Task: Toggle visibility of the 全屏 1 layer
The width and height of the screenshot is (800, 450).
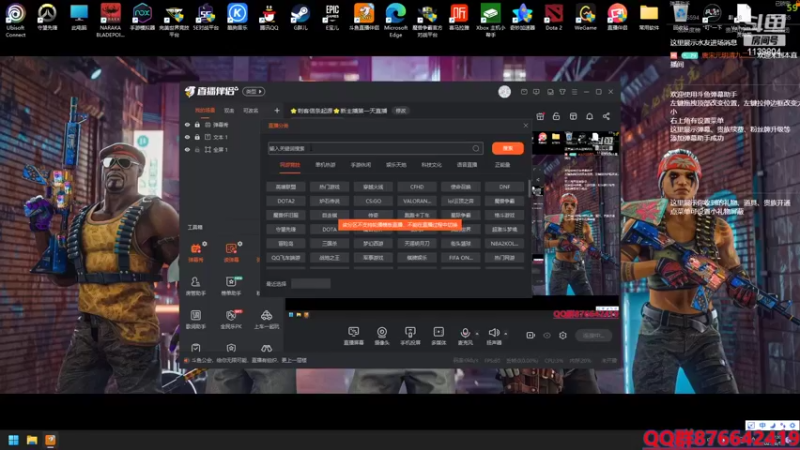Action: click(x=187, y=150)
